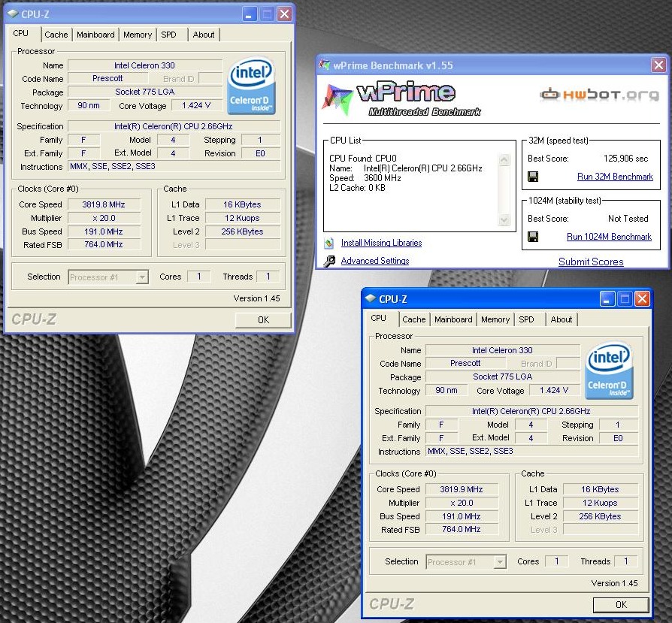
Task: Minimize the top-left CPU-Z window
Action: 250,14
